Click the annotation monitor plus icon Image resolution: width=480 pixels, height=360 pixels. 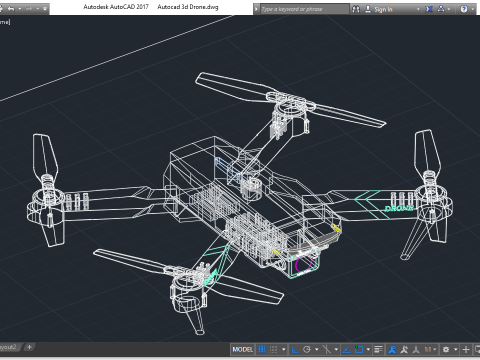click(466, 349)
